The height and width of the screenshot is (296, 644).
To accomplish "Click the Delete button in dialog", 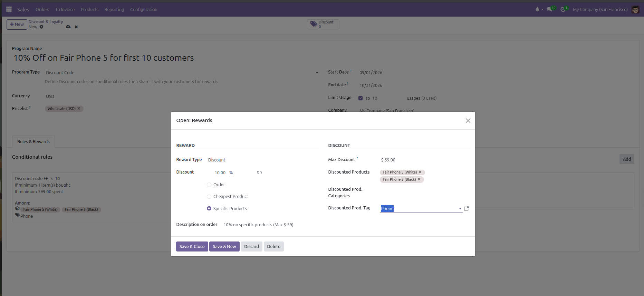I will (274, 246).
